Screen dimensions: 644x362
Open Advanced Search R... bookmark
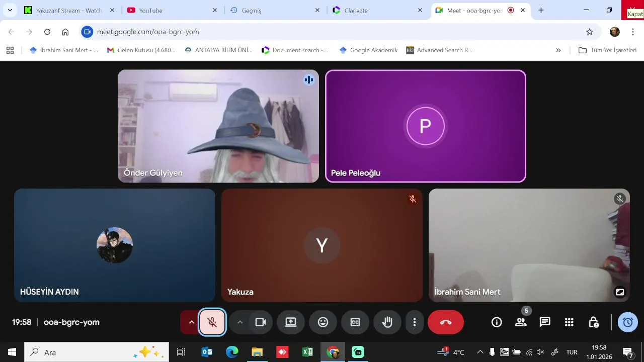tap(440, 50)
